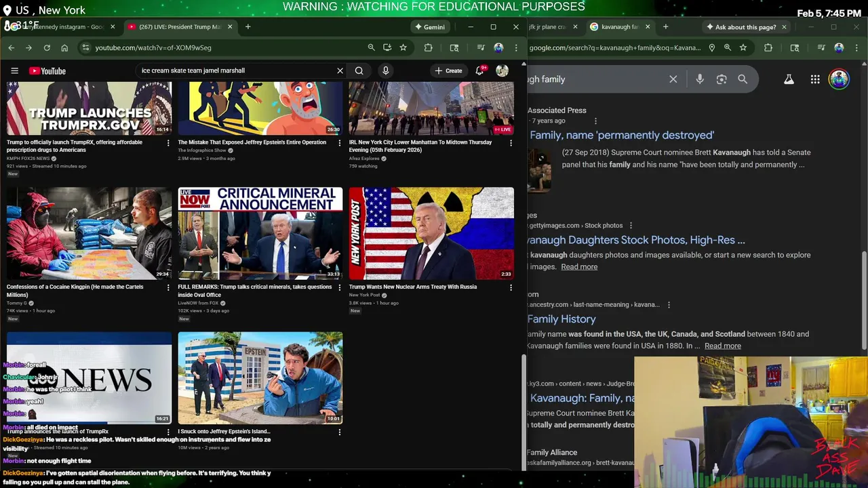
Task: Bookmark the YouTube page with the star
Action: click(x=403, y=47)
